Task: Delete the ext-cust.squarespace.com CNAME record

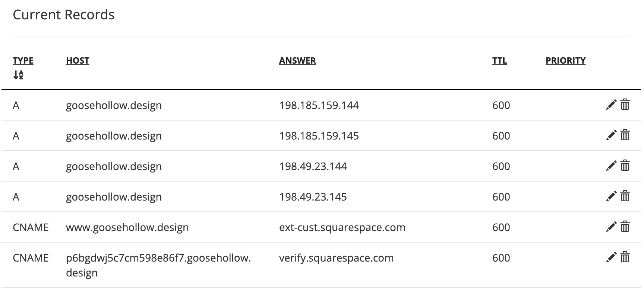Action: pos(625,227)
